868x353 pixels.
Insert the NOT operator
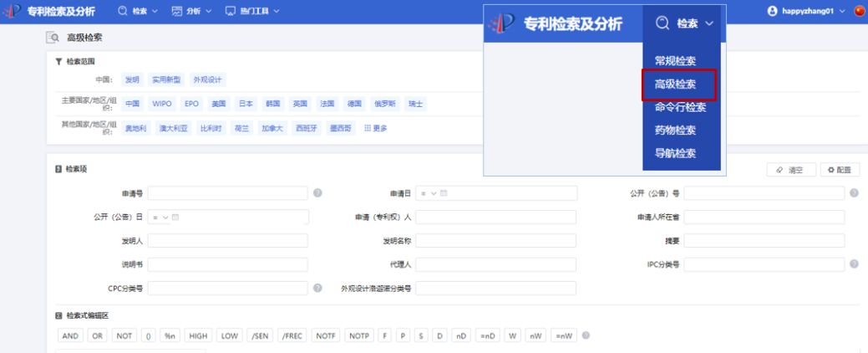pos(124,335)
